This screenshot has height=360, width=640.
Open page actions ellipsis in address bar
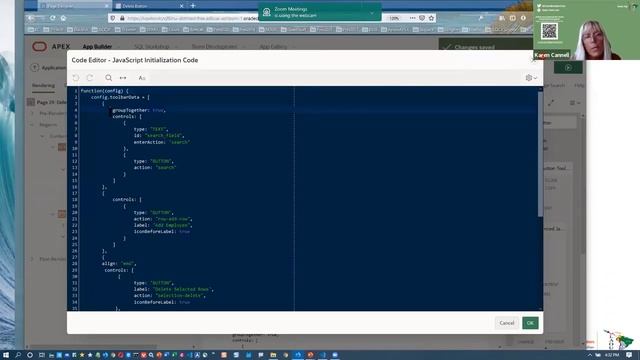[x=412, y=18]
